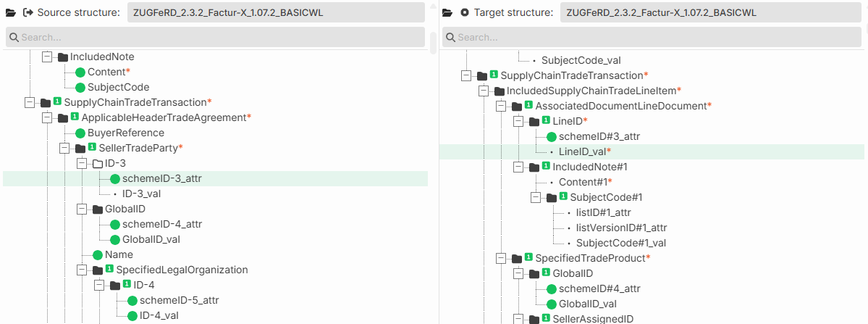Click the Target structure open folder icon
868x324 pixels.
448,12
